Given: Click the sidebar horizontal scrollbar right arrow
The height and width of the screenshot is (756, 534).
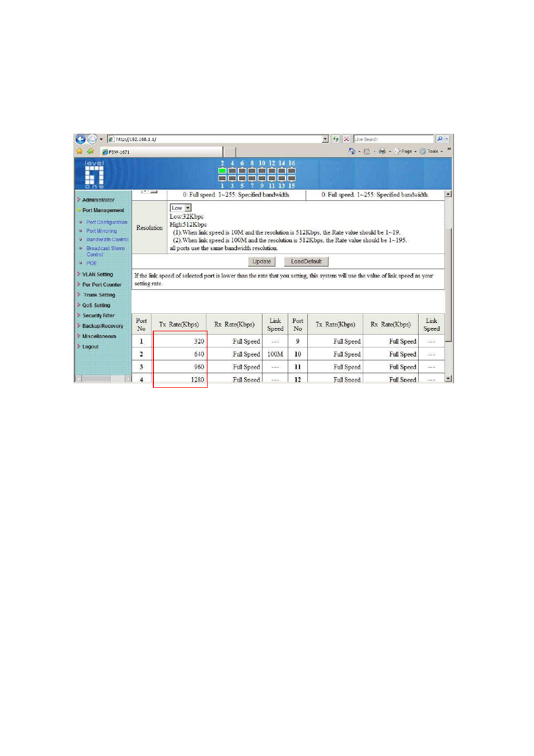Looking at the screenshot, I should click(x=128, y=379).
